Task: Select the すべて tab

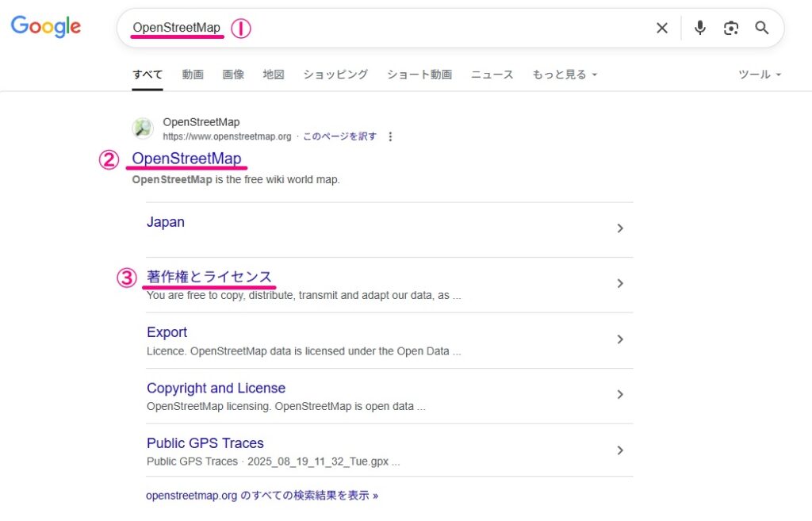Action: [x=147, y=74]
